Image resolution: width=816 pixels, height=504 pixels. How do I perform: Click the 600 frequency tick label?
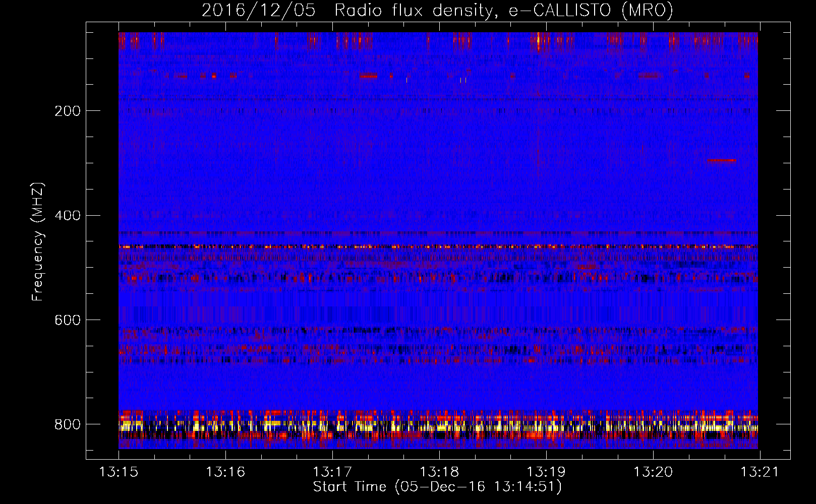point(68,320)
